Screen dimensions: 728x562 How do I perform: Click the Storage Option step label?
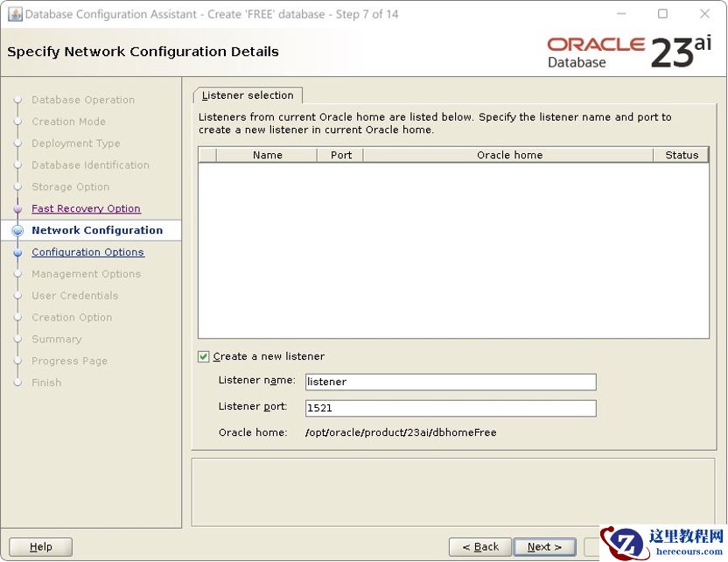pyautogui.click(x=71, y=186)
